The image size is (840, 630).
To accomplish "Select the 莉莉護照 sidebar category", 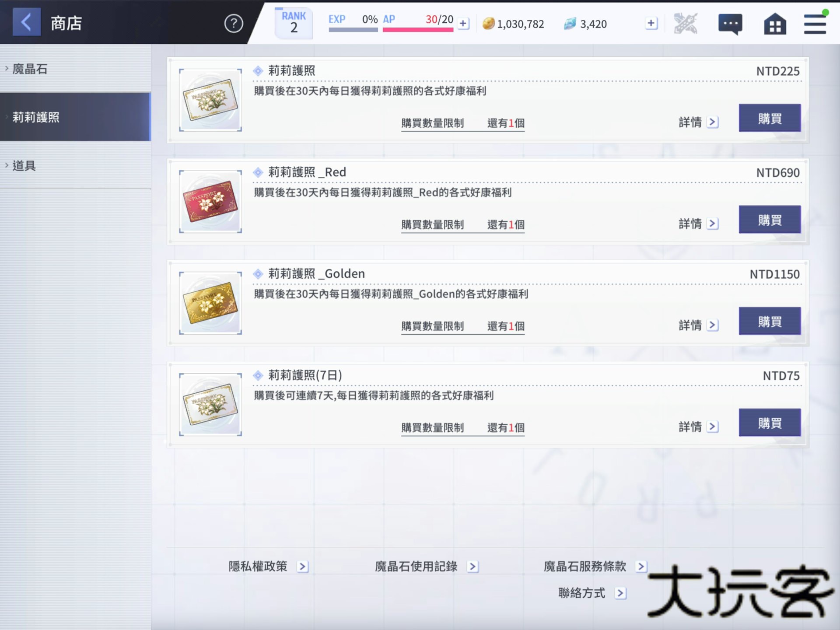I will (74, 117).
